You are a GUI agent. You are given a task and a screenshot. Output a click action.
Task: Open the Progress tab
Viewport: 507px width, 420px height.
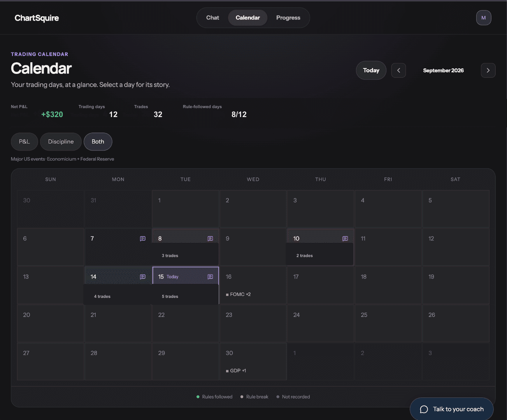click(x=288, y=18)
